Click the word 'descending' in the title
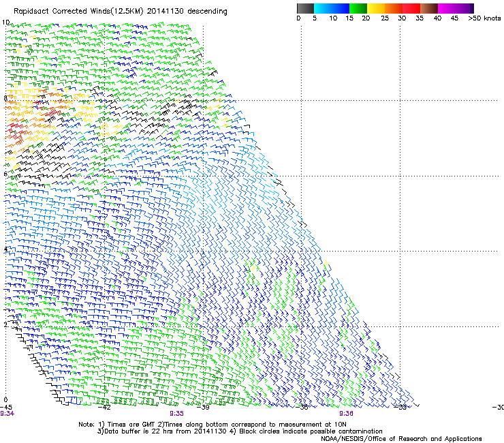The image size is (504, 443). click(207, 12)
